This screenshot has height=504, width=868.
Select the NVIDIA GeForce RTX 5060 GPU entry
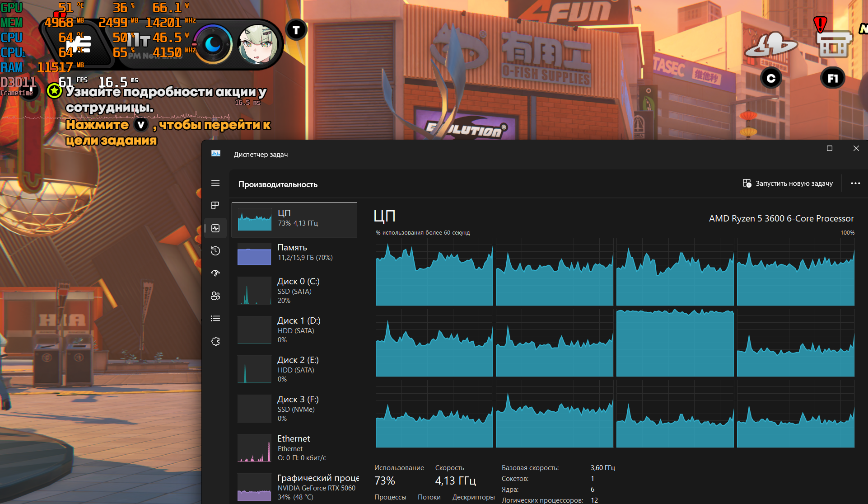294,487
